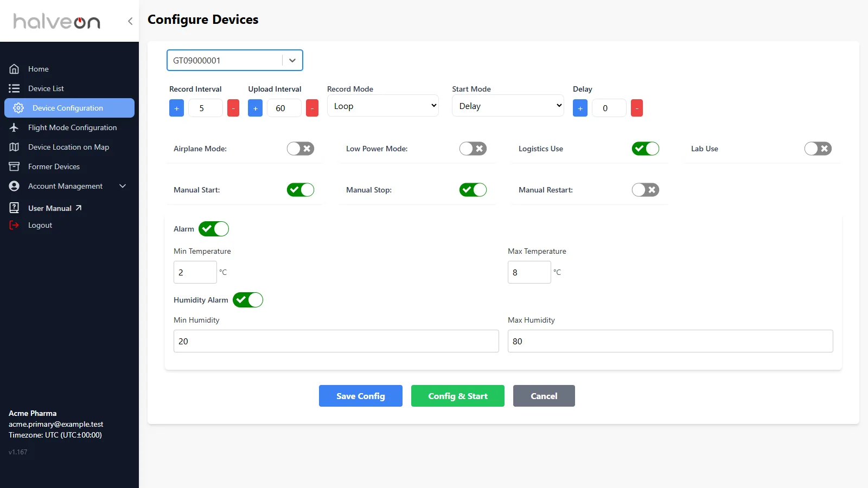The image size is (868, 488).
Task: Click the Home house icon in sidebar
Action: pyautogui.click(x=14, y=69)
